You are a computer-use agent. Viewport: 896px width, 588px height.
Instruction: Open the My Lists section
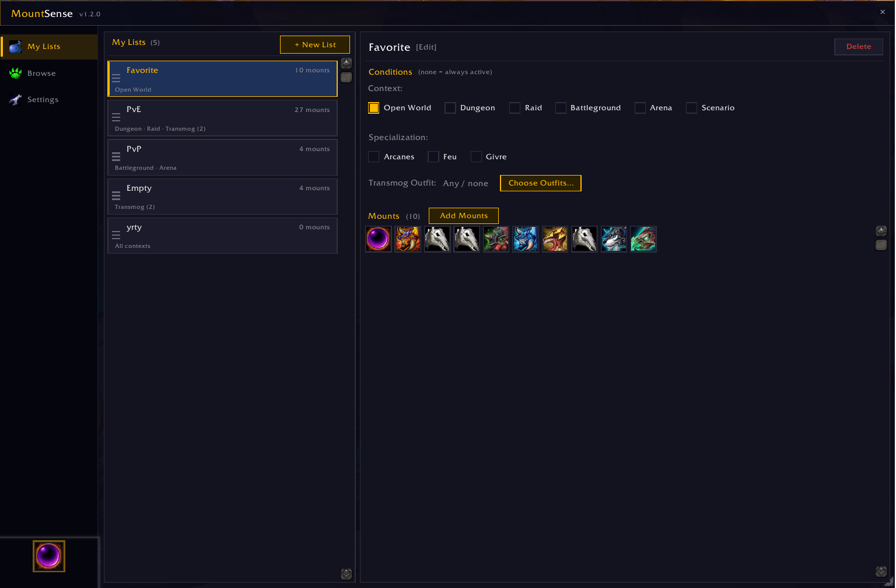click(x=49, y=47)
